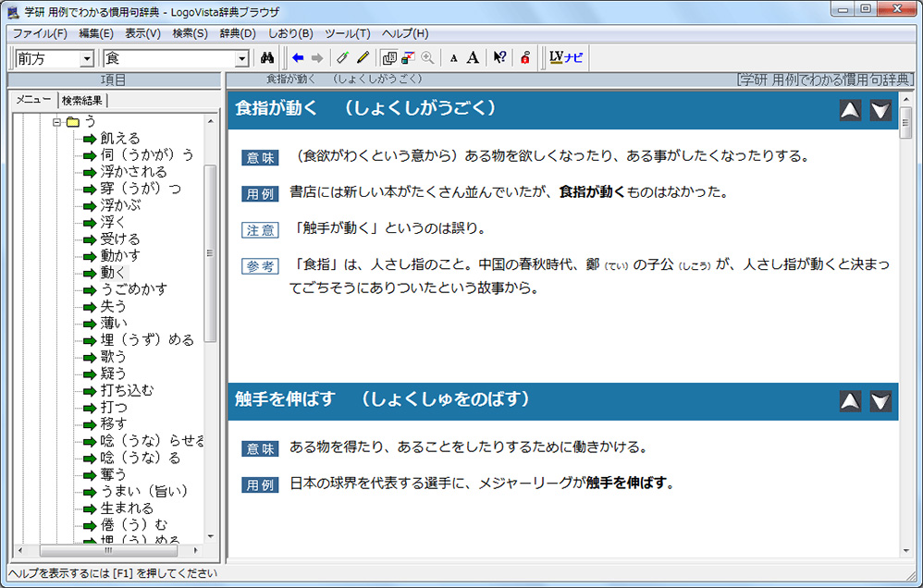Select うごめかす in the tree
Image resolution: width=923 pixels, height=588 pixels.
click(133, 289)
